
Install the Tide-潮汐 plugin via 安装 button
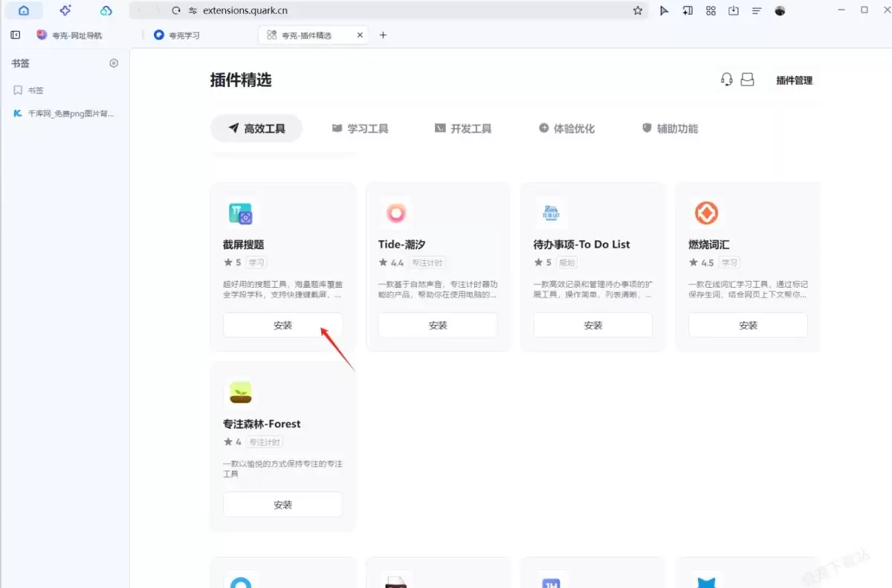pos(437,325)
